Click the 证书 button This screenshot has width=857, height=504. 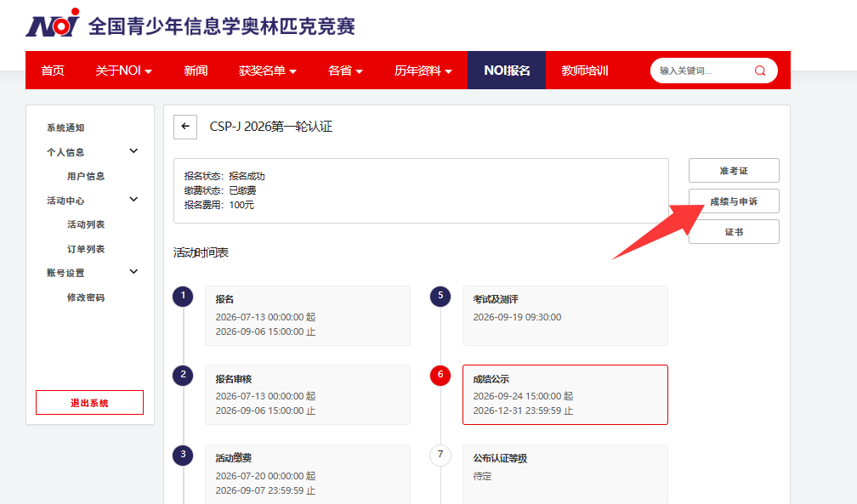pos(734,232)
